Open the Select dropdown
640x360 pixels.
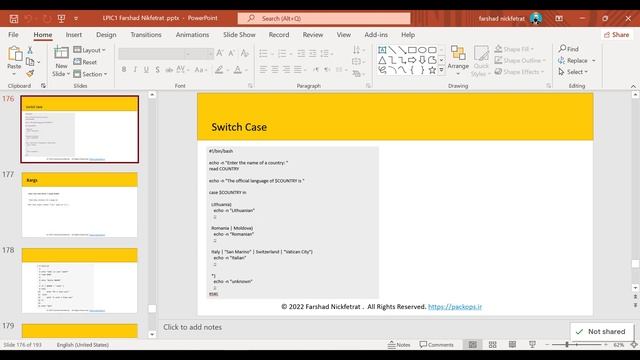tap(573, 72)
